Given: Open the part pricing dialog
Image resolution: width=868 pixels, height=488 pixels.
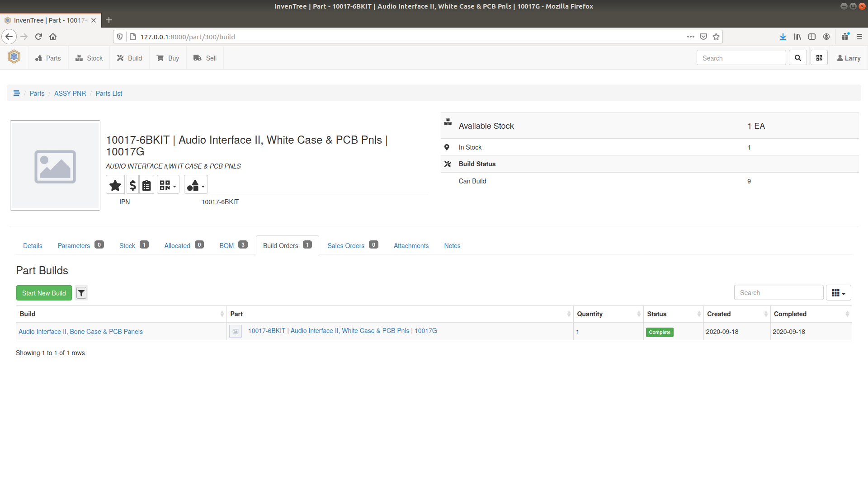Looking at the screenshot, I should click(132, 184).
